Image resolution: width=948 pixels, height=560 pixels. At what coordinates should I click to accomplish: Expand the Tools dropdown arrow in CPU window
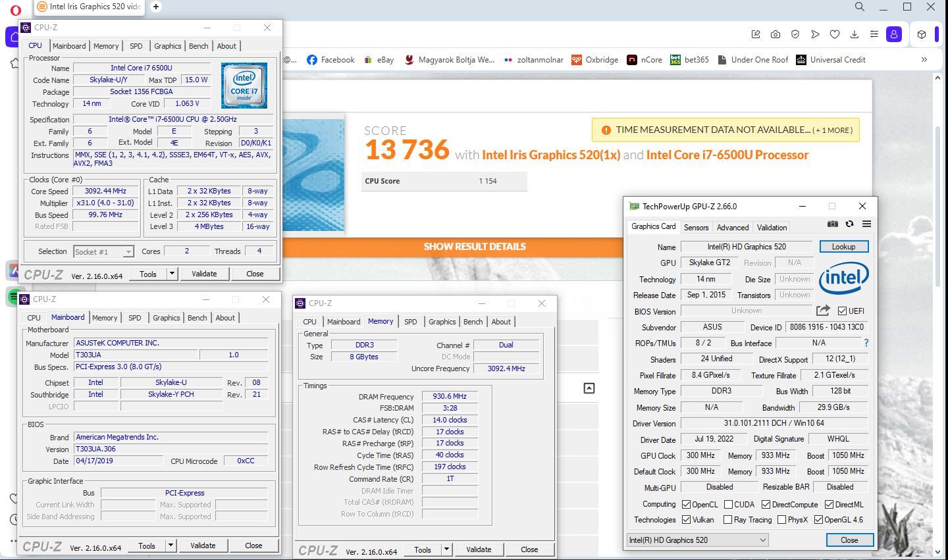(172, 274)
